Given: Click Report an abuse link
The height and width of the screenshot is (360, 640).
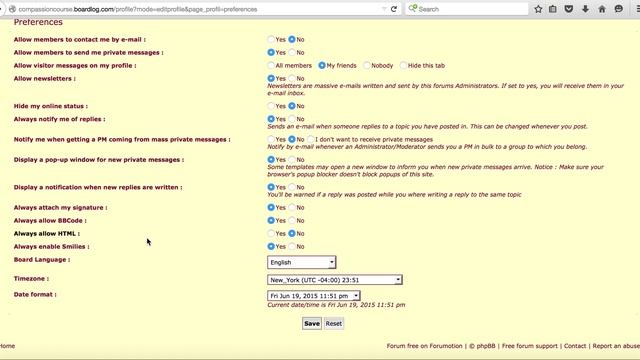Looking at the screenshot, I should pos(616,346).
